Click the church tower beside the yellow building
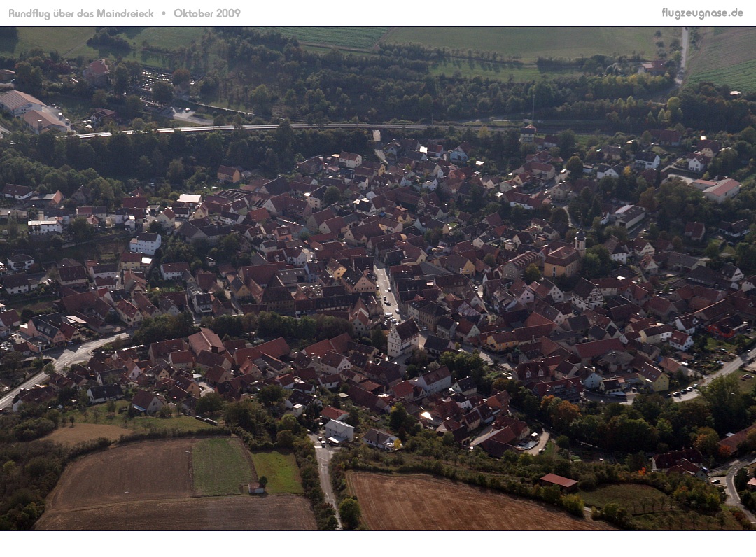Viewport: 756px width, 557px height. pyautogui.click(x=580, y=242)
